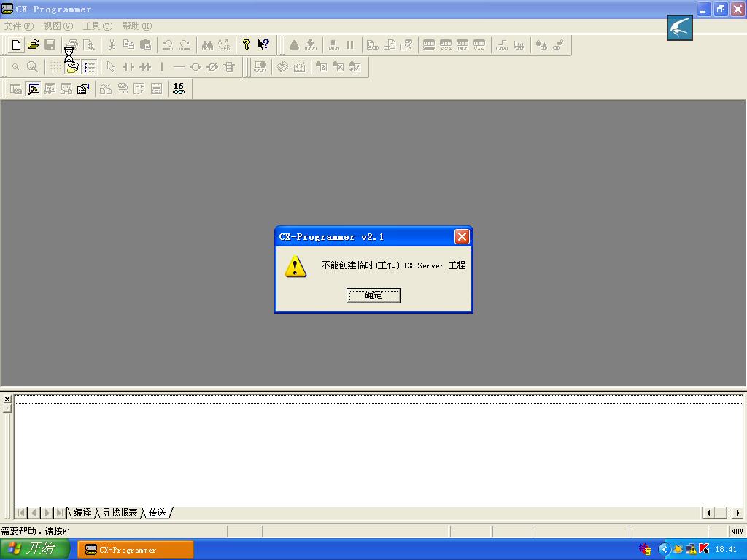747x560 pixels.
Task: Click the red Kaspersky tray icon
Action: coord(704,550)
